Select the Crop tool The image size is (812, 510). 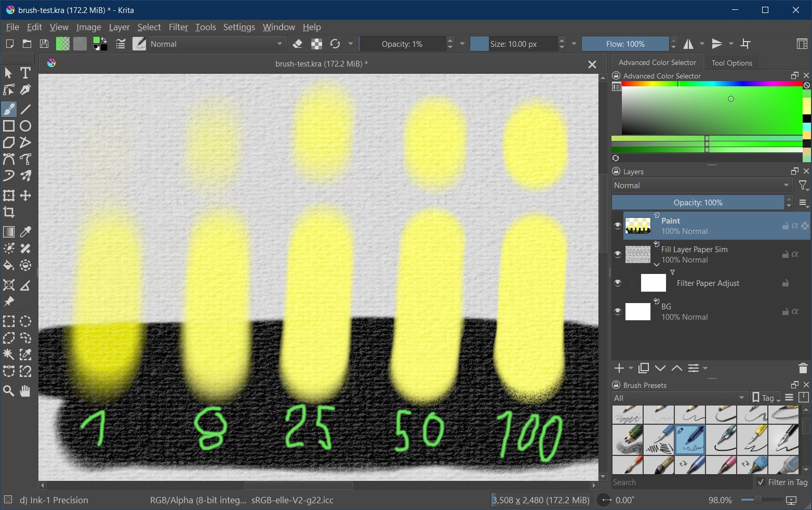click(9, 212)
